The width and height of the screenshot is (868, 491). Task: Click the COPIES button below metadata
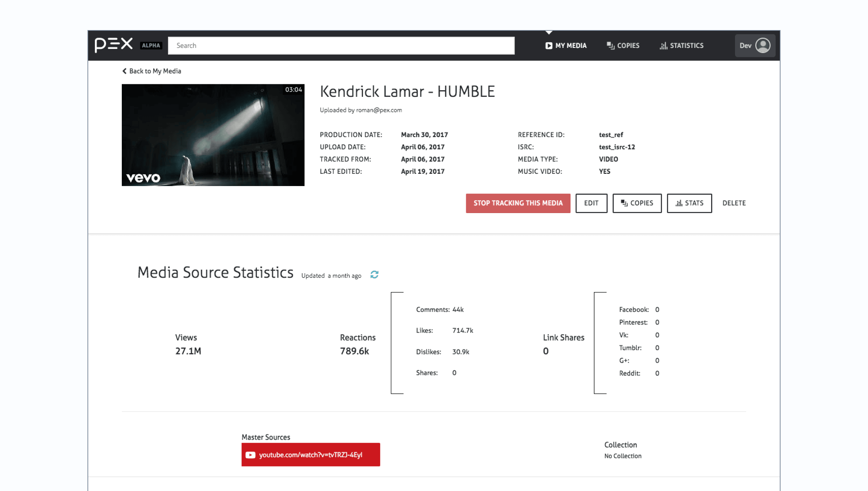(637, 203)
